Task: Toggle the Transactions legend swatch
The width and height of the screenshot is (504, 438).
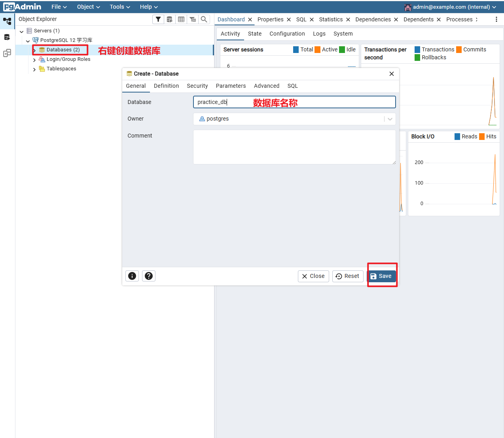Action: pos(417,49)
